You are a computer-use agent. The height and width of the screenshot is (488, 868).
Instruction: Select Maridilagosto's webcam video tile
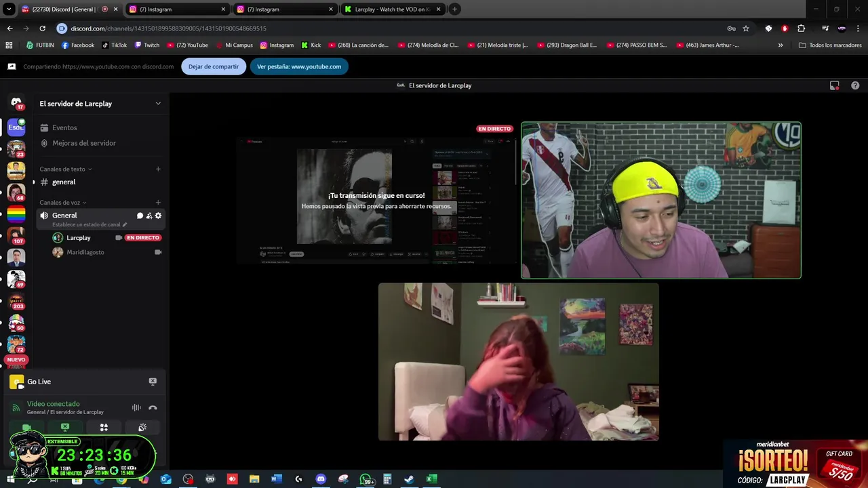click(519, 361)
